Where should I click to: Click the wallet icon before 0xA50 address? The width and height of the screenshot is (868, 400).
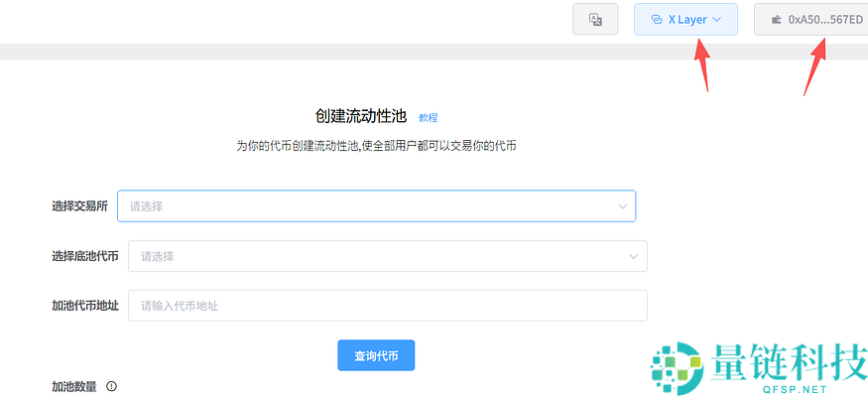pos(776,20)
